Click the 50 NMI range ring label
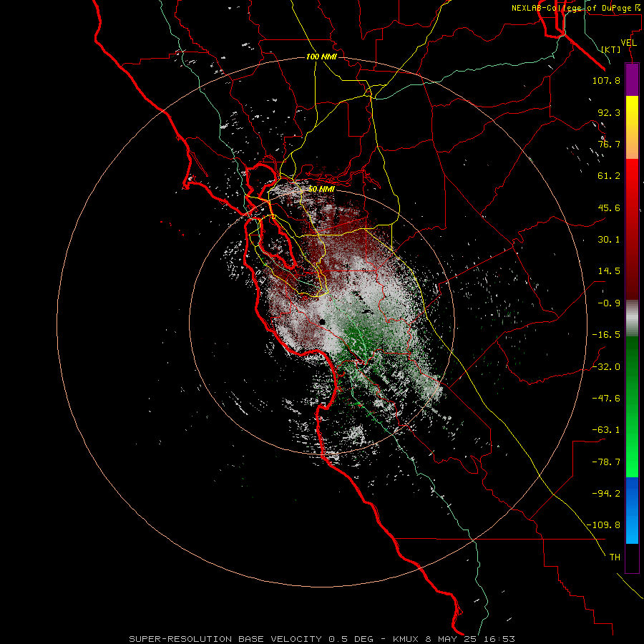 point(321,190)
